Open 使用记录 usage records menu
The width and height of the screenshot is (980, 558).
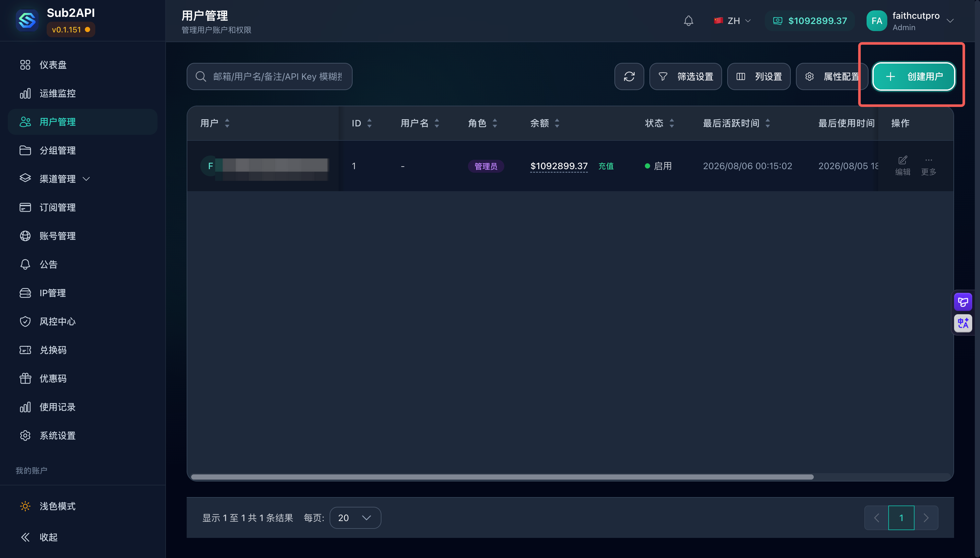[x=82, y=407]
